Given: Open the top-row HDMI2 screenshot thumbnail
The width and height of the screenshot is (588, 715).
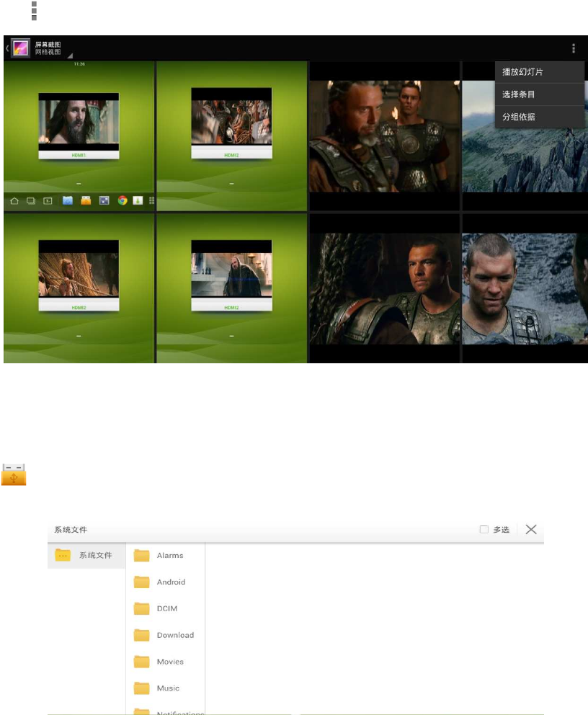Looking at the screenshot, I should click(231, 136).
